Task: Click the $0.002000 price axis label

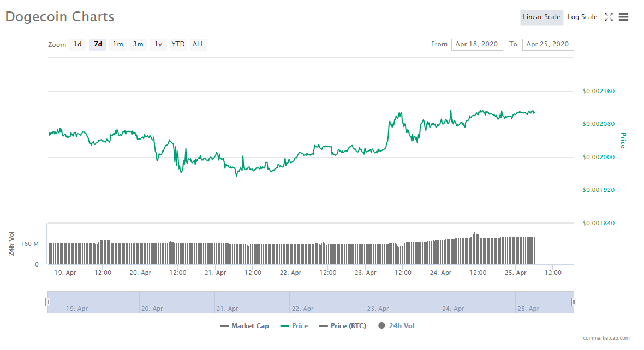Action: tap(598, 157)
